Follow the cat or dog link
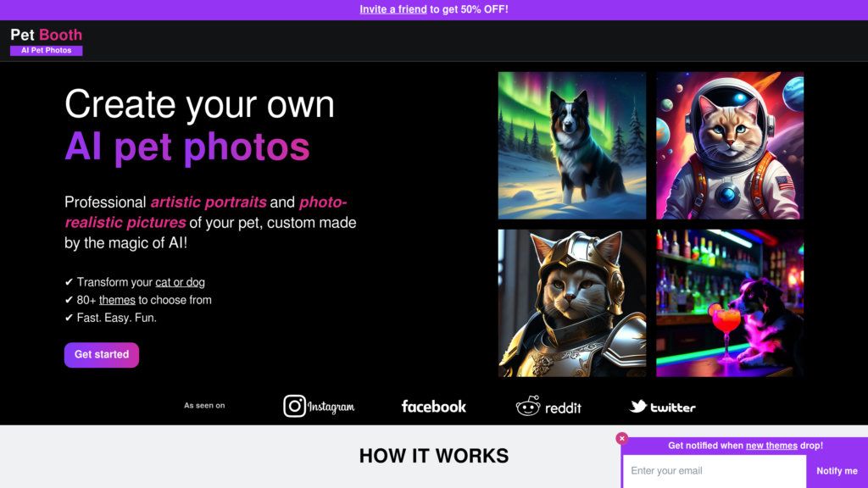Image resolution: width=868 pixels, height=488 pixels. pos(180,282)
